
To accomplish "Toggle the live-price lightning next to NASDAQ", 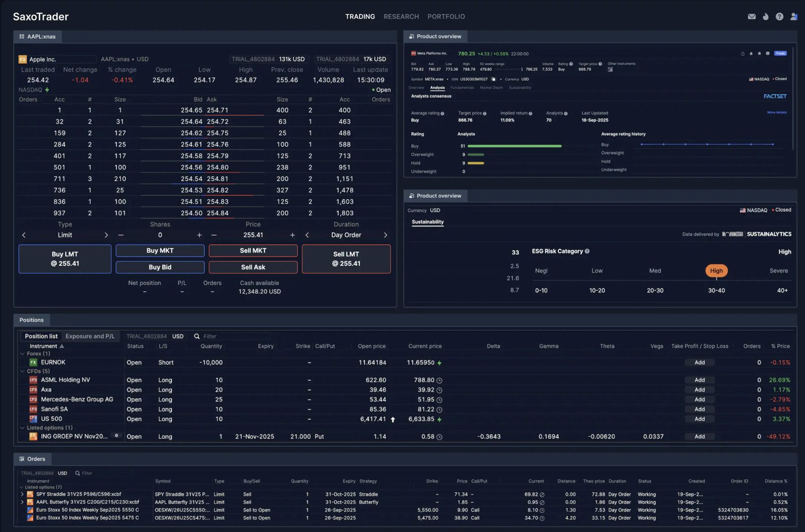I will (x=47, y=89).
